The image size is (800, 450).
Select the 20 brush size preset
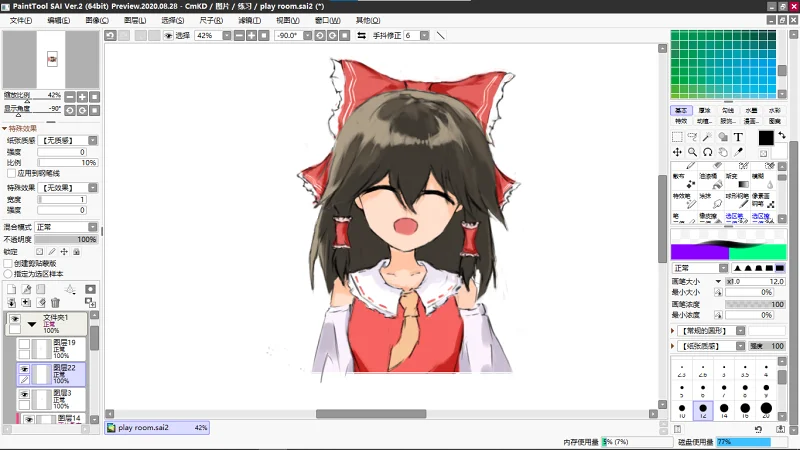[766, 410]
